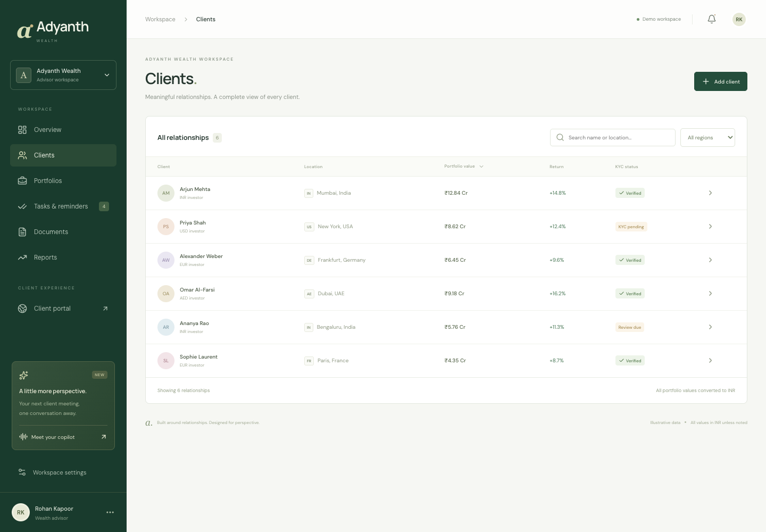
Task: Click the search magnifier icon
Action: pos(560,137)
